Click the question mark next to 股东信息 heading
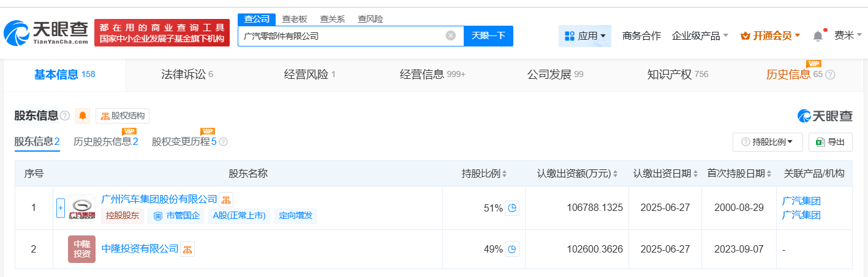 (66, 116)
